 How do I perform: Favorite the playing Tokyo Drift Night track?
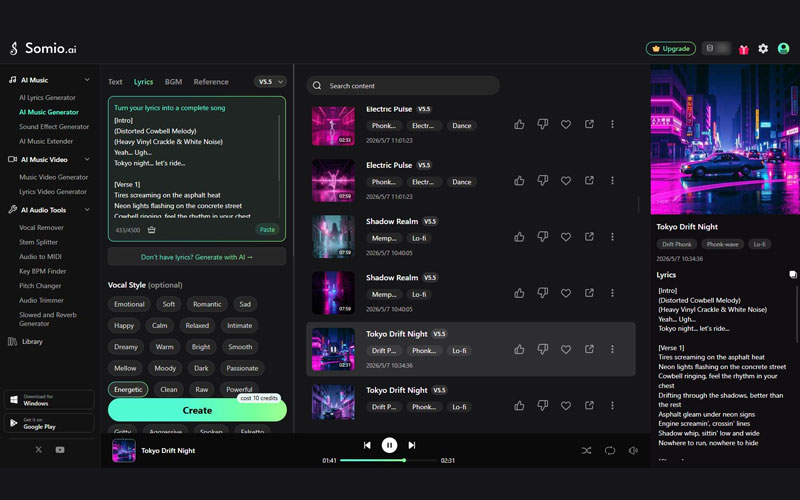point(566,349)
